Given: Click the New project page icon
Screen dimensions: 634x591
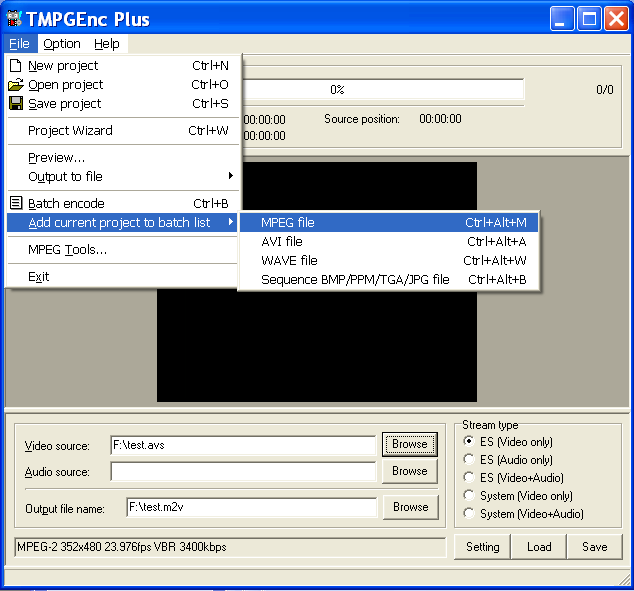Looking at the screenshot, I should tap(15, 65).
